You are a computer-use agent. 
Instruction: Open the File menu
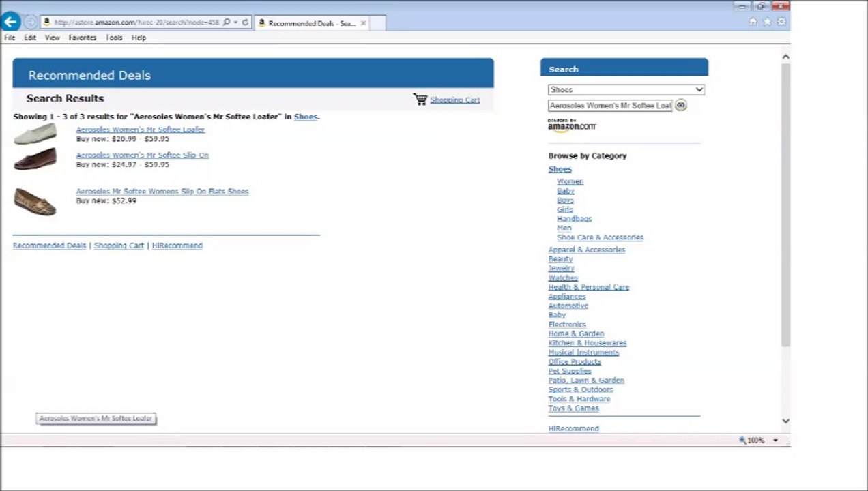10,38
